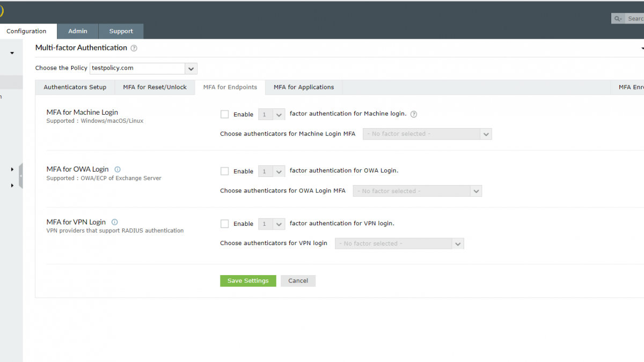Click help icon after Machine login text
The height and width of the screenshot is (362, 644).
[414, 114]
